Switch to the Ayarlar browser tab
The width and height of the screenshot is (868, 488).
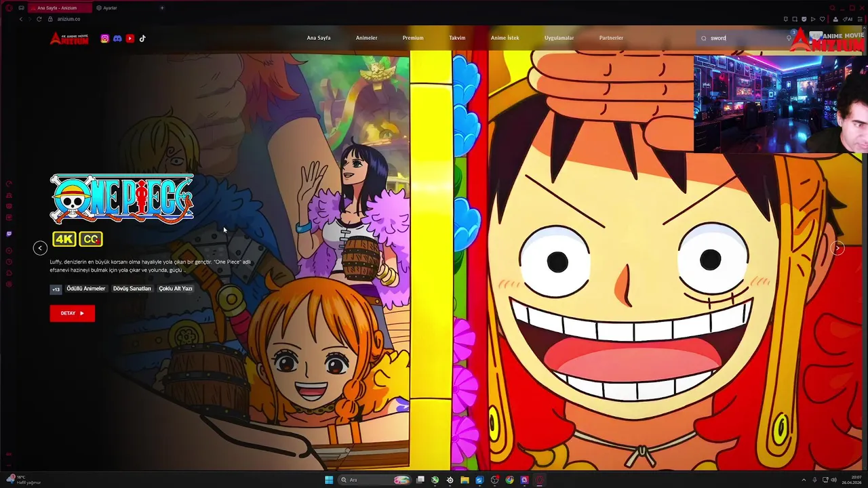(x=107, y=8)
